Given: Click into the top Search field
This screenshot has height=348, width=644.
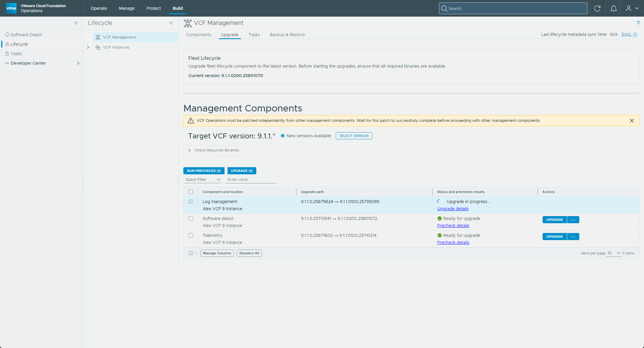Looking at the screenshot, I should [x=513, y=8].
